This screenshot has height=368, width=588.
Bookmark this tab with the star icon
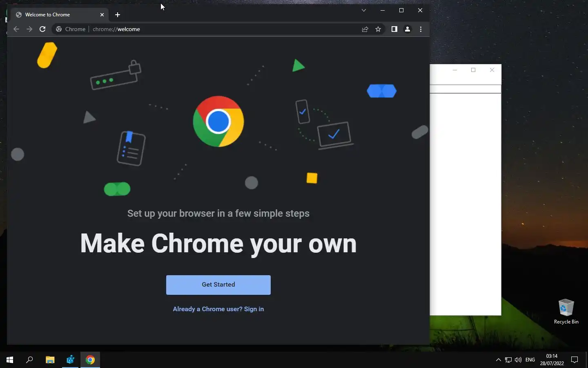[378, 29]
